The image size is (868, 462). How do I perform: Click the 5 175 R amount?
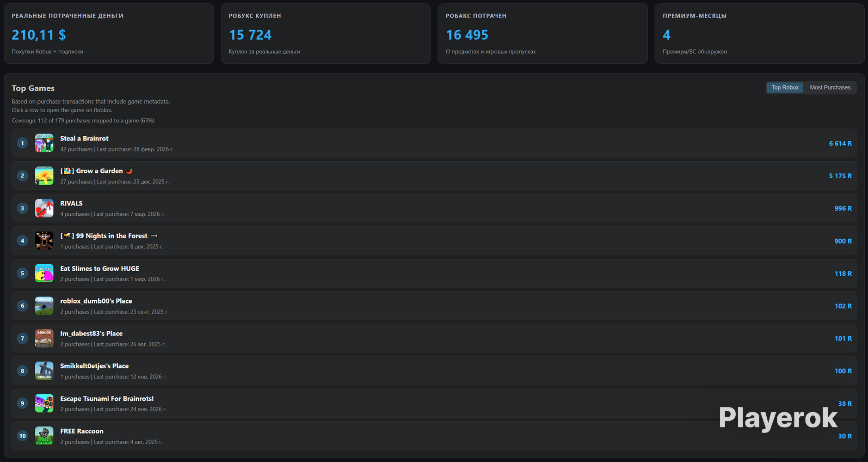tap(840, 176)
